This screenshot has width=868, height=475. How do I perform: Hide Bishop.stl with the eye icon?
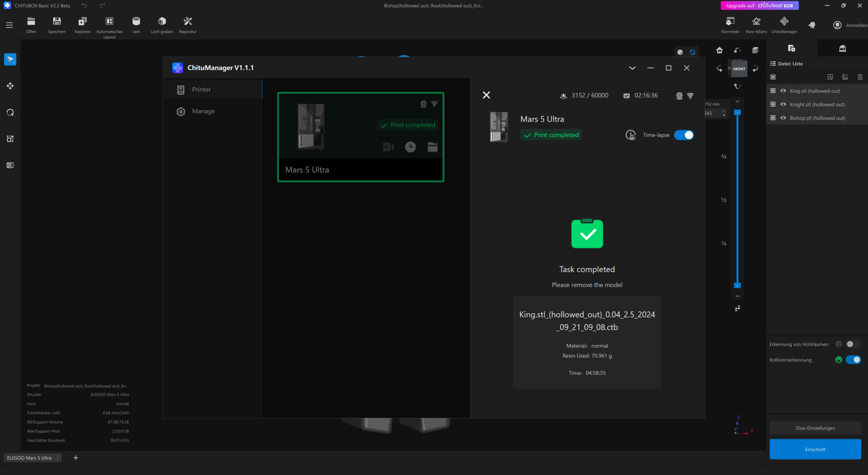(x=783, y=118)
